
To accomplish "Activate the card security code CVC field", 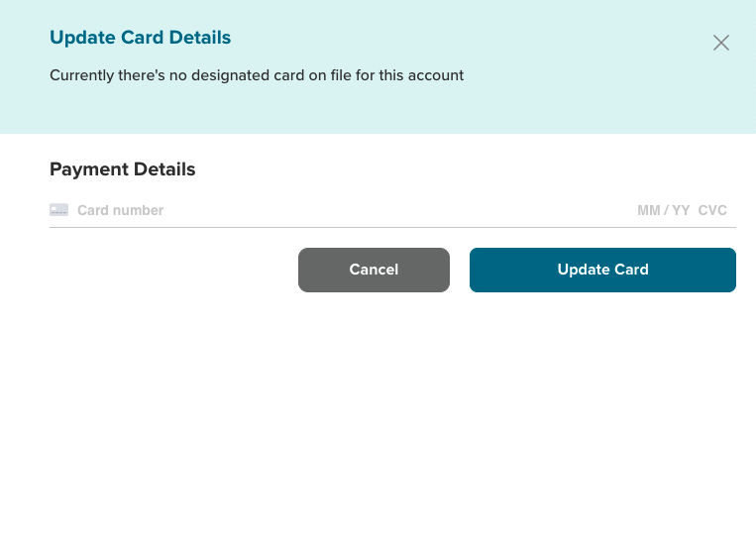I will coord(712,210).
